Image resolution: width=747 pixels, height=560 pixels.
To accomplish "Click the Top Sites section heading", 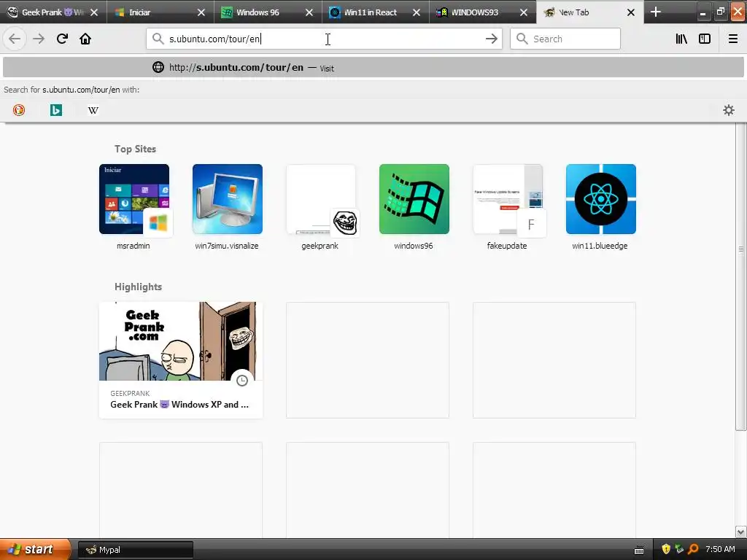I will tap(135, 149).
